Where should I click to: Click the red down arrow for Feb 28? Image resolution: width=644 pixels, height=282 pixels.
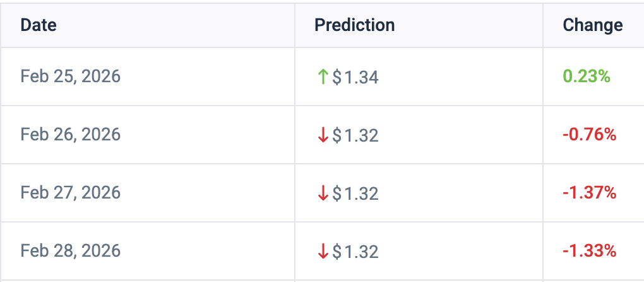pyautogui.click(x=323, y=252)
